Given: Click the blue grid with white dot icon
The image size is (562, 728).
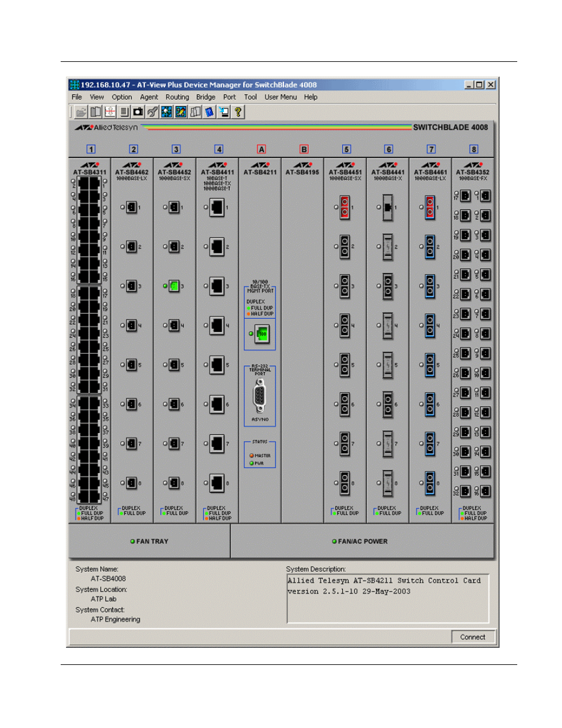Looking at the screenshot, I should [167, 111].
